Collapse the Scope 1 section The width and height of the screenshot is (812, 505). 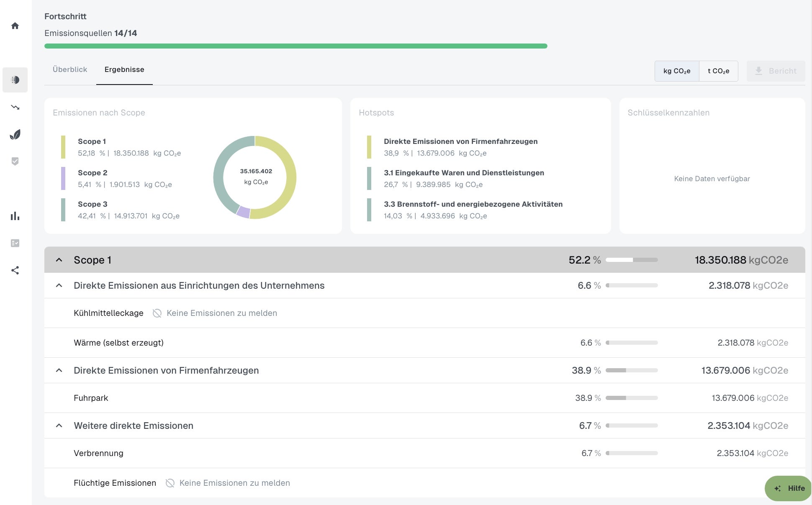[59, 260]
